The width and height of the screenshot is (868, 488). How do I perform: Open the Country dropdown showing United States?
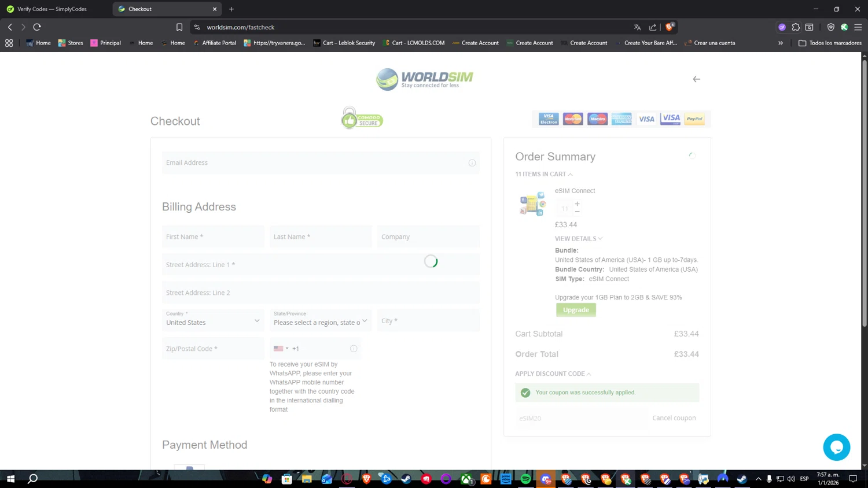point(213,320)
